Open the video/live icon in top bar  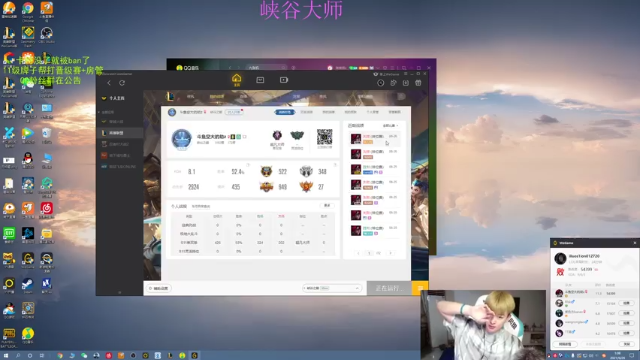[284, 80]
